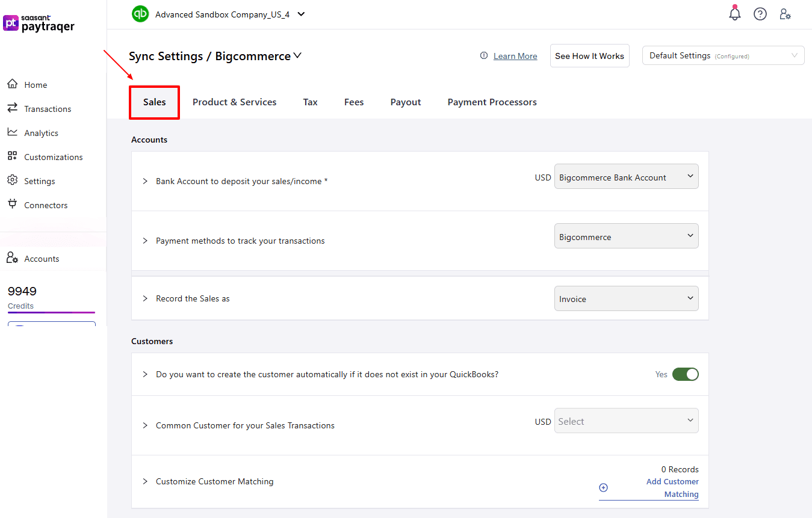Open the company selector dropdown arrow
This screenshot has height=518, width=812.
302,14
